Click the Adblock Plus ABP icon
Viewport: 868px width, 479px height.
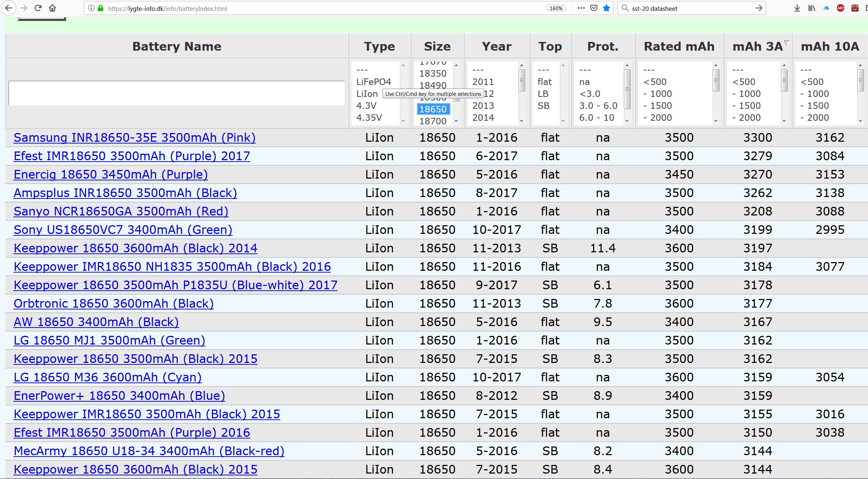click(841, 8)
